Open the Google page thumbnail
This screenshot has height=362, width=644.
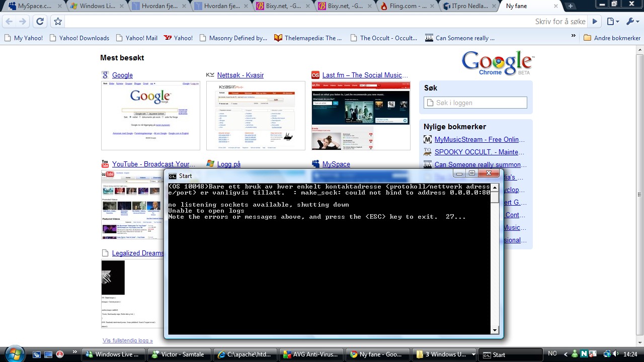150,116
